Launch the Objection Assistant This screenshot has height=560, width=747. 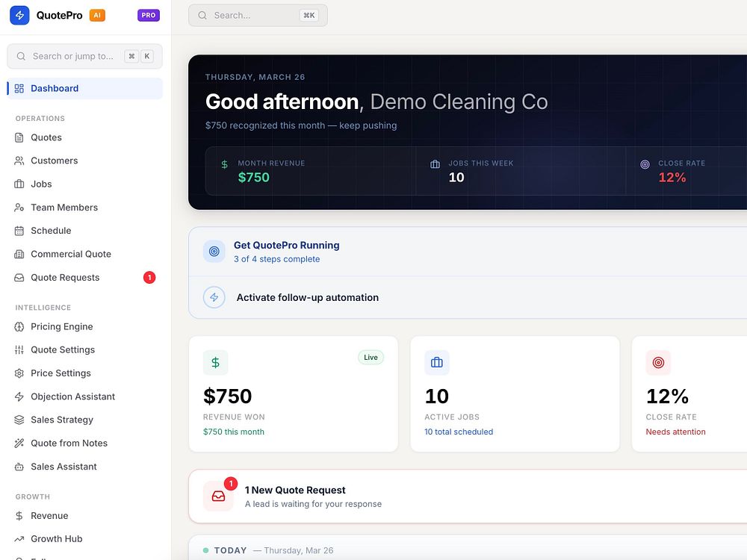pyautogui.click(x=85, y=396)
